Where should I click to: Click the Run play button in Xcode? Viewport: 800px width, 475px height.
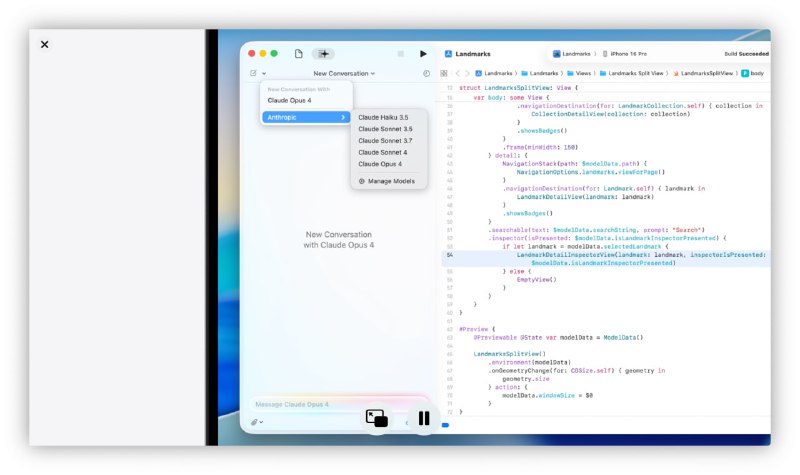point(423,54)
